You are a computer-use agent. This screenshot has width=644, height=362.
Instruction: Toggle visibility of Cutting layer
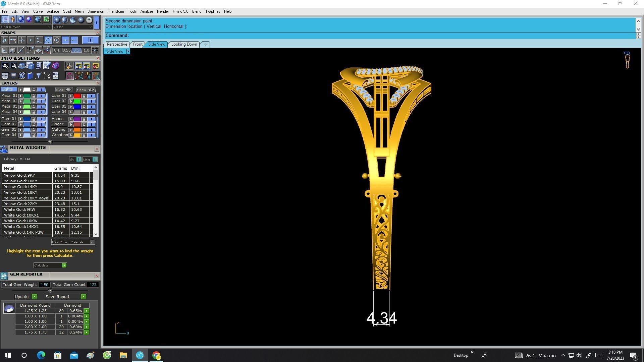[x=91, y=130]
